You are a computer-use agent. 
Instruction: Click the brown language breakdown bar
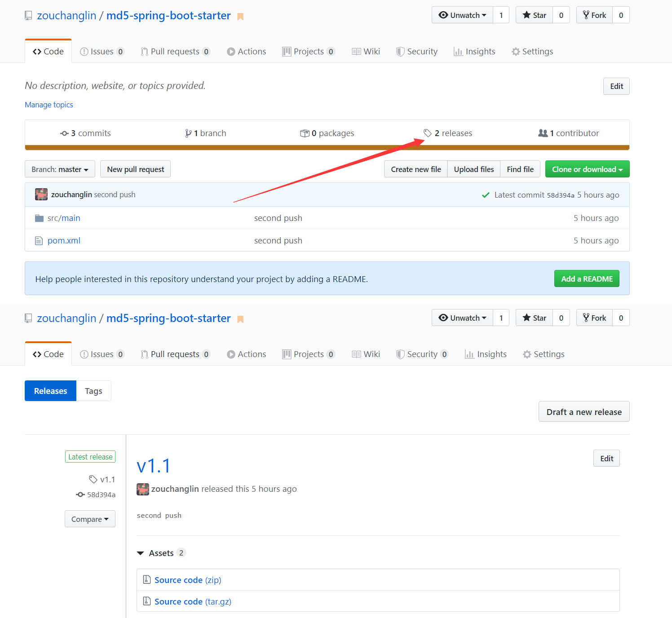click(x=327, y=147)
